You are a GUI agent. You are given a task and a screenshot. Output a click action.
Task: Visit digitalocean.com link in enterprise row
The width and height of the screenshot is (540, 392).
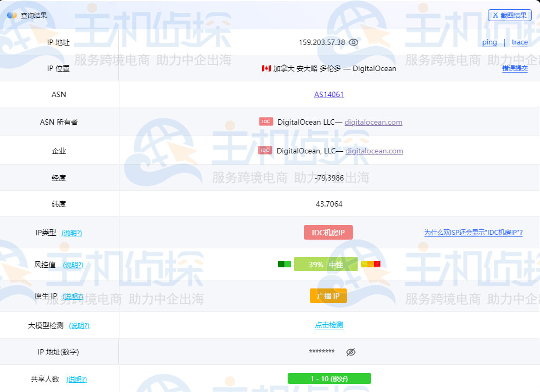(374, 151)
